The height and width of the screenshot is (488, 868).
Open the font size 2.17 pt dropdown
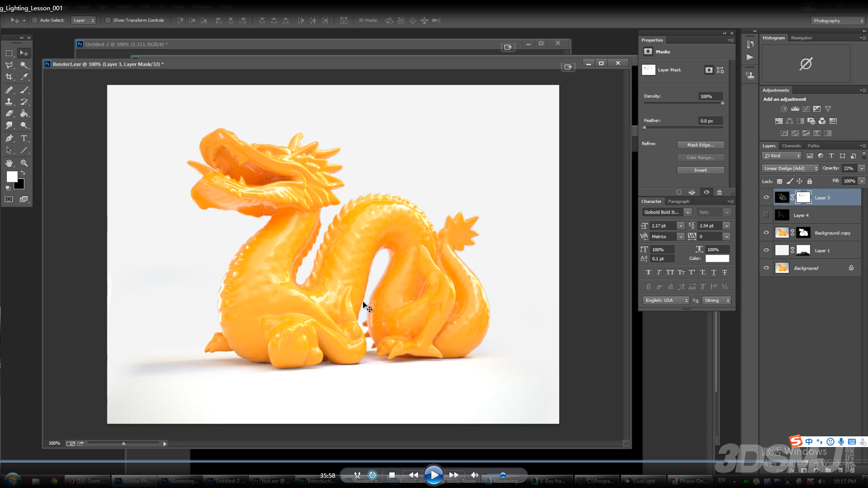point(681,226)
